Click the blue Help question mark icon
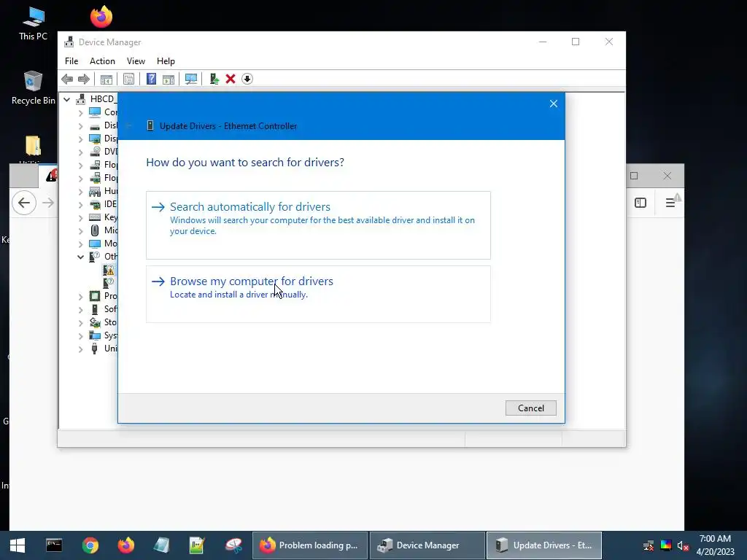The width and height of the screenshot is (747, 560). click(x=151, y=79)
